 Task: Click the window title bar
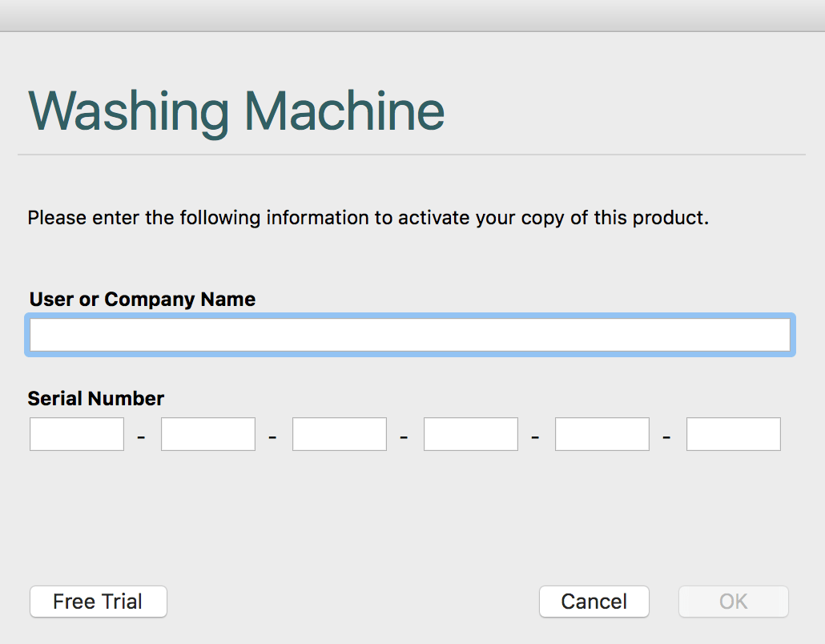(412, 15)
